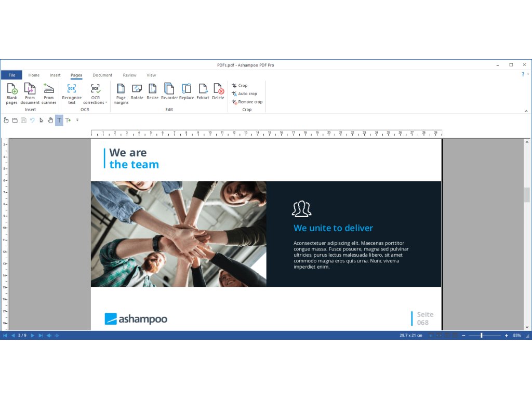Click the Undo arrow icon
This screenshot has width=532, height=399.
point(33,120)
